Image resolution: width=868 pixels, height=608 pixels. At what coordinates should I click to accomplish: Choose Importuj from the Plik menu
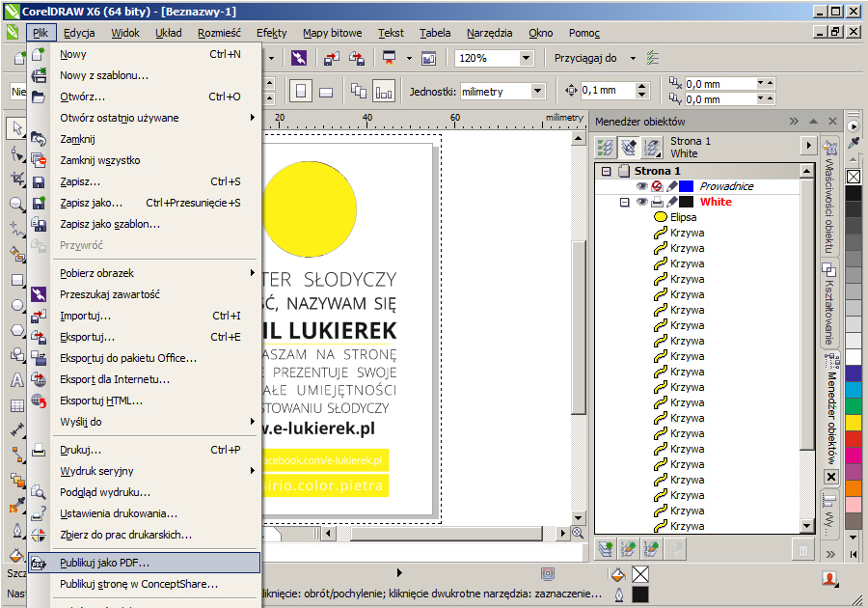coord(144,316)
